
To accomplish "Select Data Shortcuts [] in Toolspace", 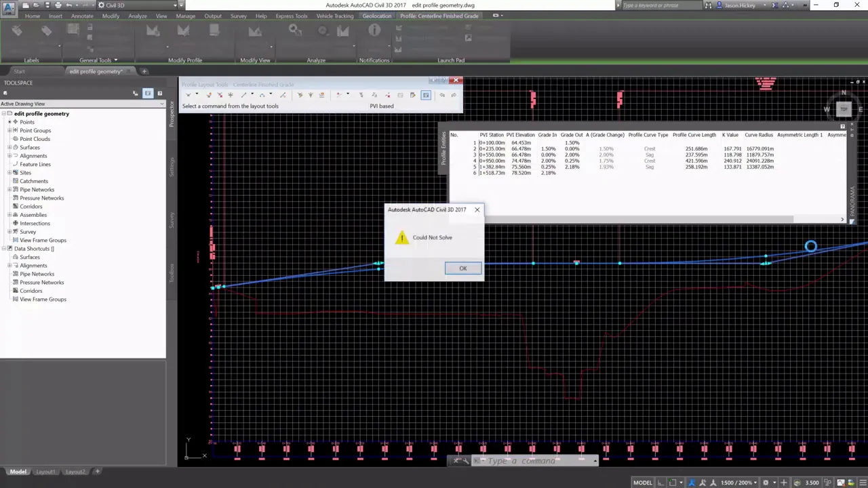I will (x=34, y=249).
